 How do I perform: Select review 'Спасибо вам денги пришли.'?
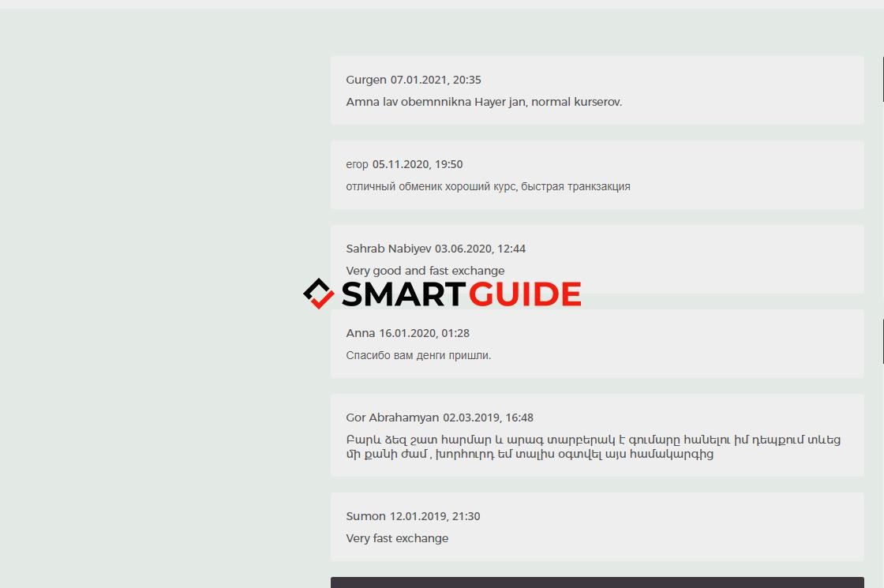tap(418, 356)
